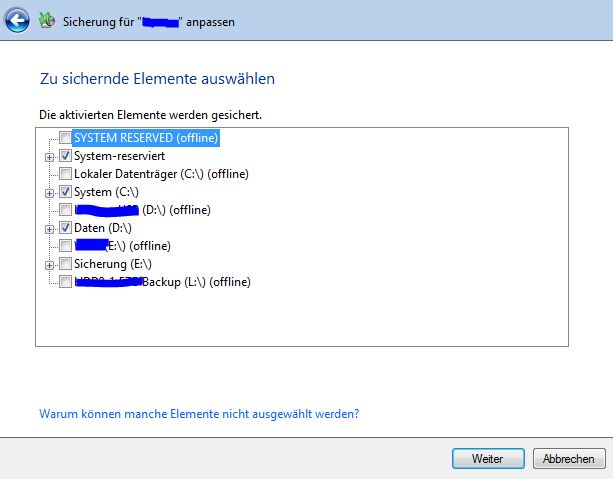Expand the System (C:\) tree node
The width and height of the screenshot is (613, 479).
[49, 193]
